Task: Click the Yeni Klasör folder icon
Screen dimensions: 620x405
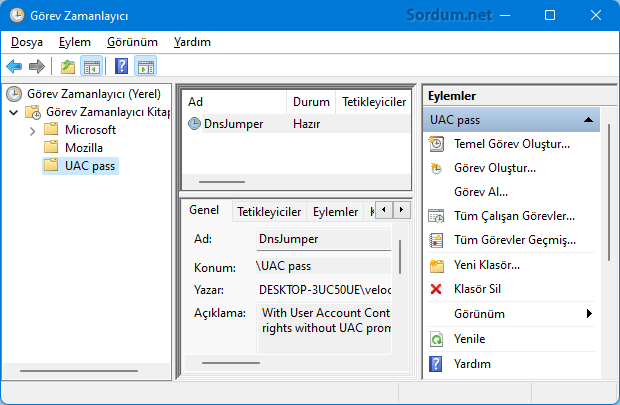Action: pos(437,265)
